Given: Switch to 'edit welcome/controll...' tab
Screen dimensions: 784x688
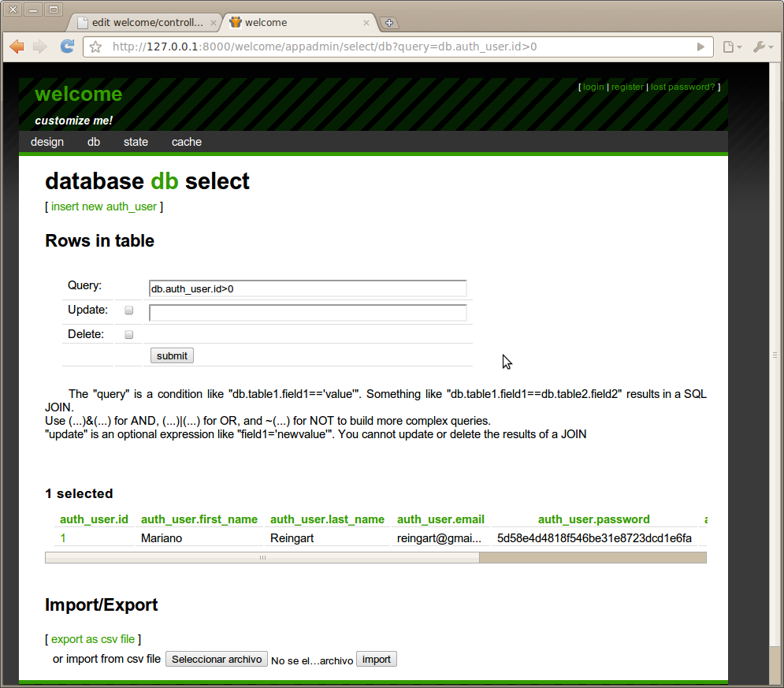Looking at the screenshot, I should tap(145, 23).
